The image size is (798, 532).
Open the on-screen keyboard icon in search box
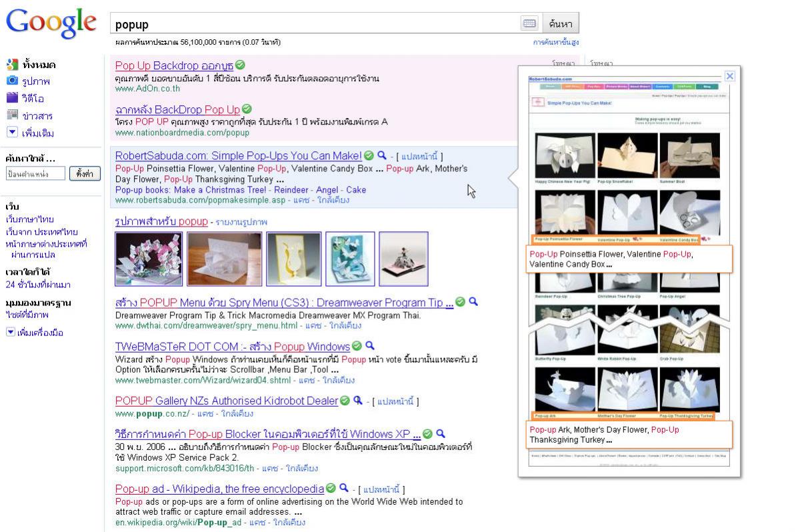(529, 23)
